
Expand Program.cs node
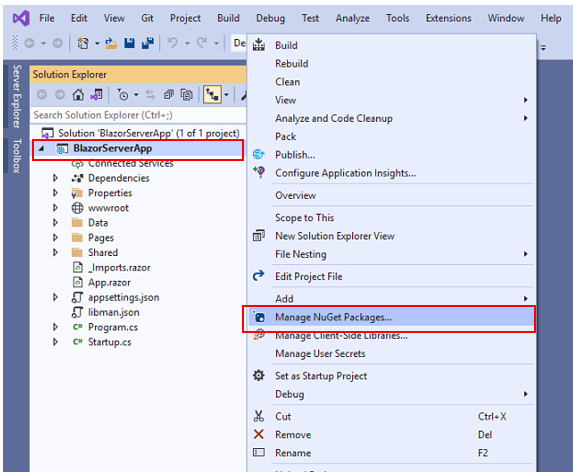pyautogui.click(x=55, y=327)
